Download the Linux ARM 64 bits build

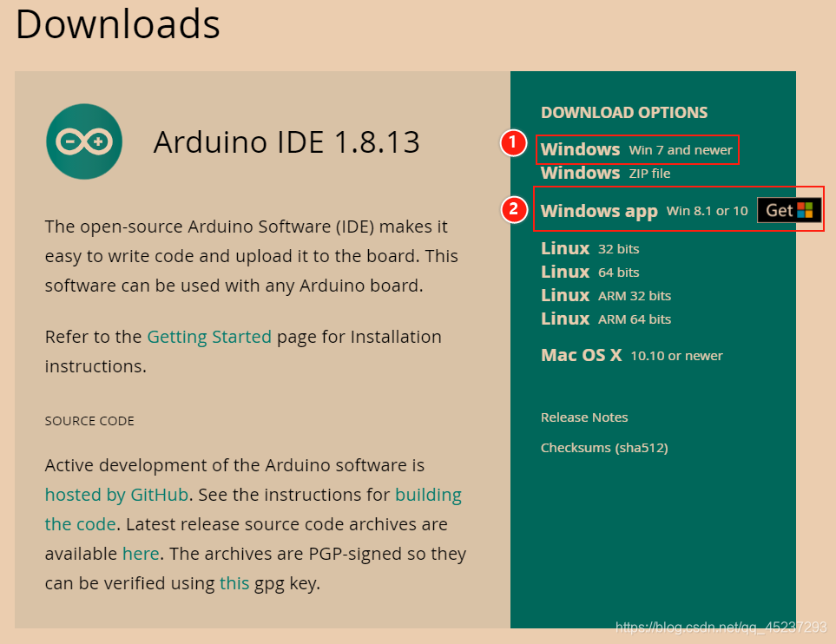click(x=606, y=319)
